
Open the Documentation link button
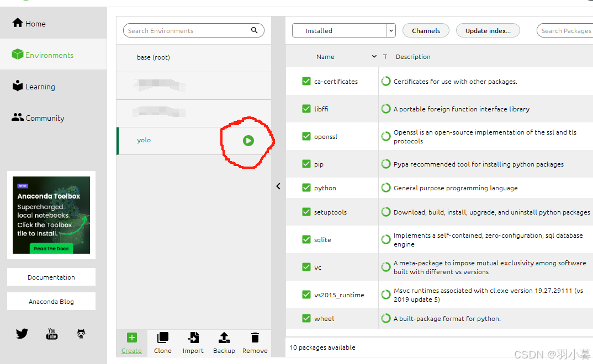[51, 277]
